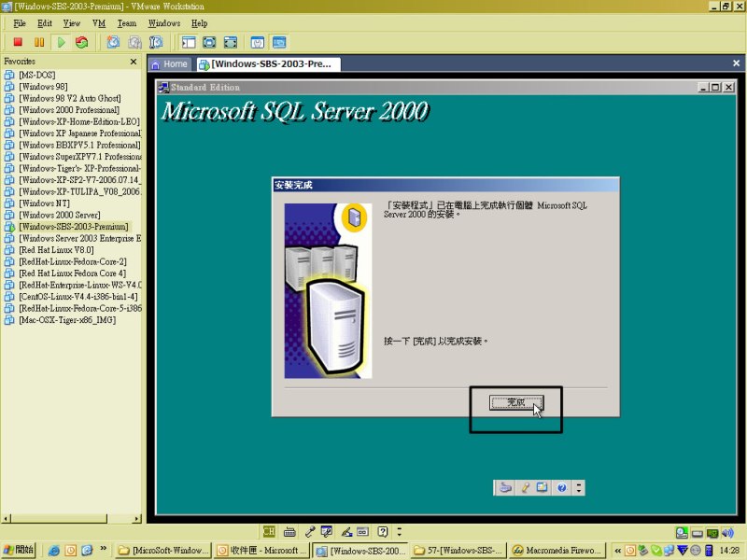Switch to the Home tab
The width and height of the screenshot is (747, 560).
coord(170,64)
